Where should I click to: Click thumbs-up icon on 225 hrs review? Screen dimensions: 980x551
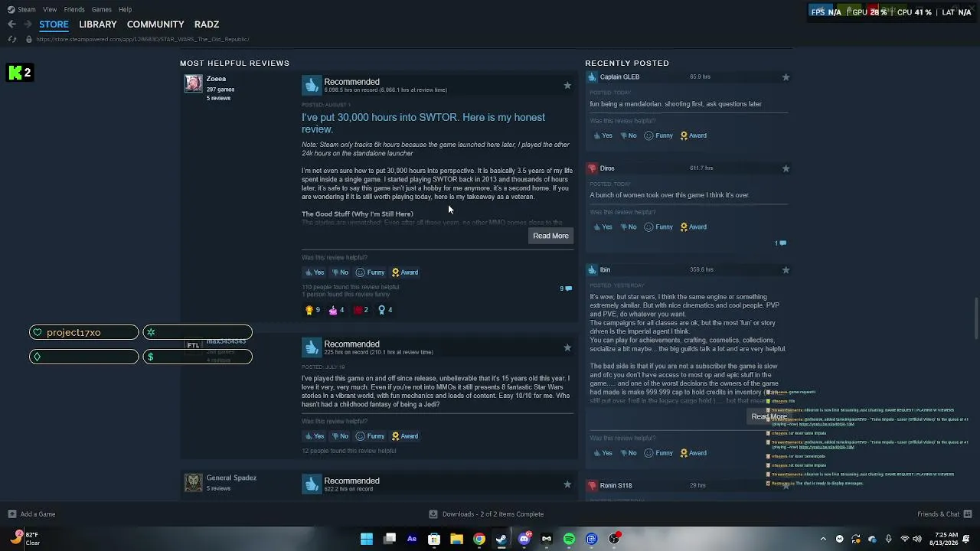[311, 347]
